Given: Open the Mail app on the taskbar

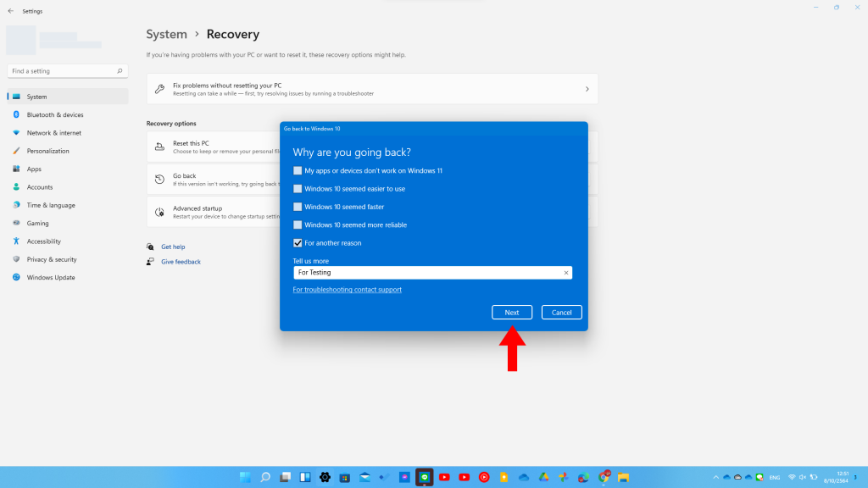Looking at the screenshot, I should (364, 477).
